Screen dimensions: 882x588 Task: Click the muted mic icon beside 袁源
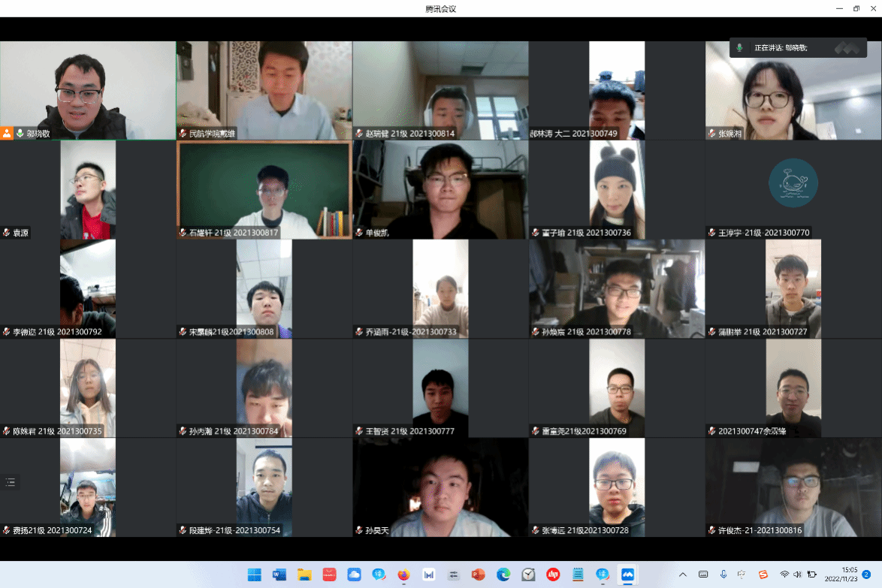[7, 233]
